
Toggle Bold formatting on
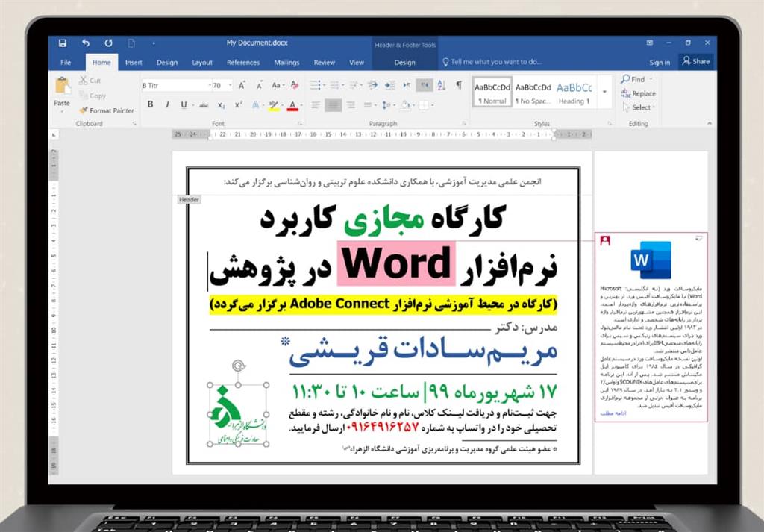click(x=150, y=104)
